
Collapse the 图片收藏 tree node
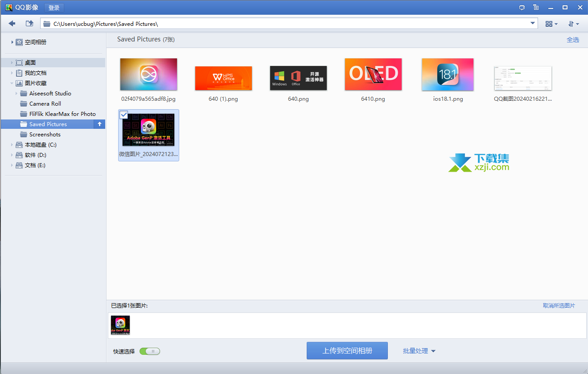tap(12, 83)
